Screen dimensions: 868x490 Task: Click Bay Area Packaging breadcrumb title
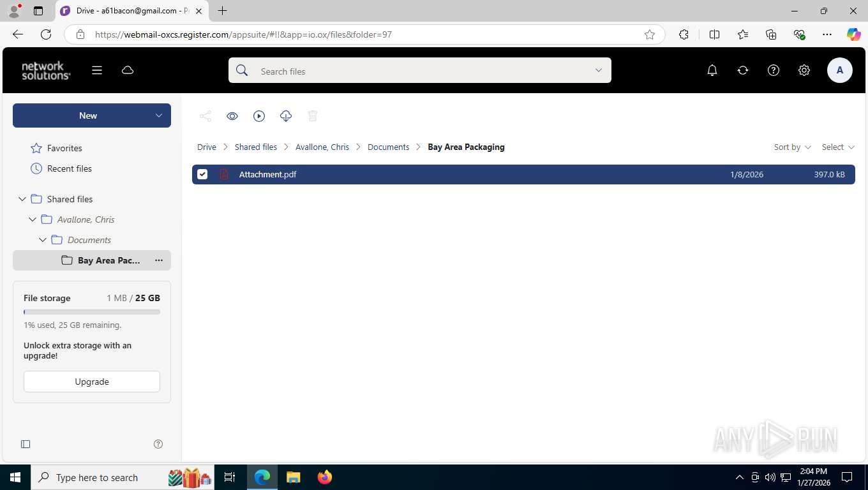pos(466,147)
